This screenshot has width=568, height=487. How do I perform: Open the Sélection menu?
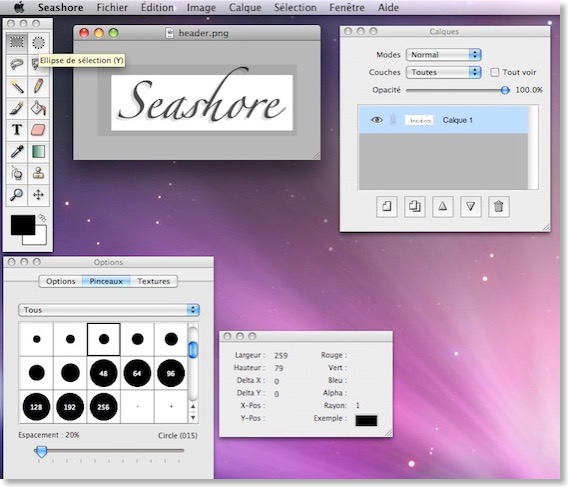(295, 7)
